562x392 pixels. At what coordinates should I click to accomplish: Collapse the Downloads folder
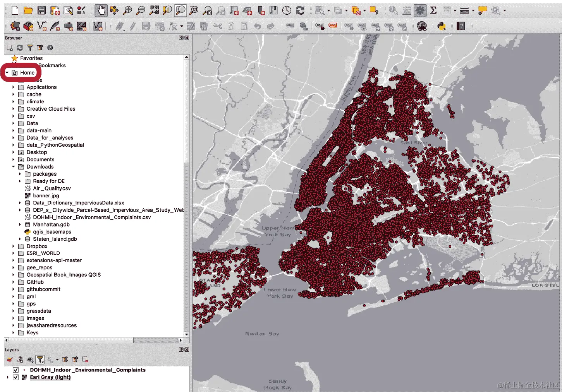click(14, 166)
